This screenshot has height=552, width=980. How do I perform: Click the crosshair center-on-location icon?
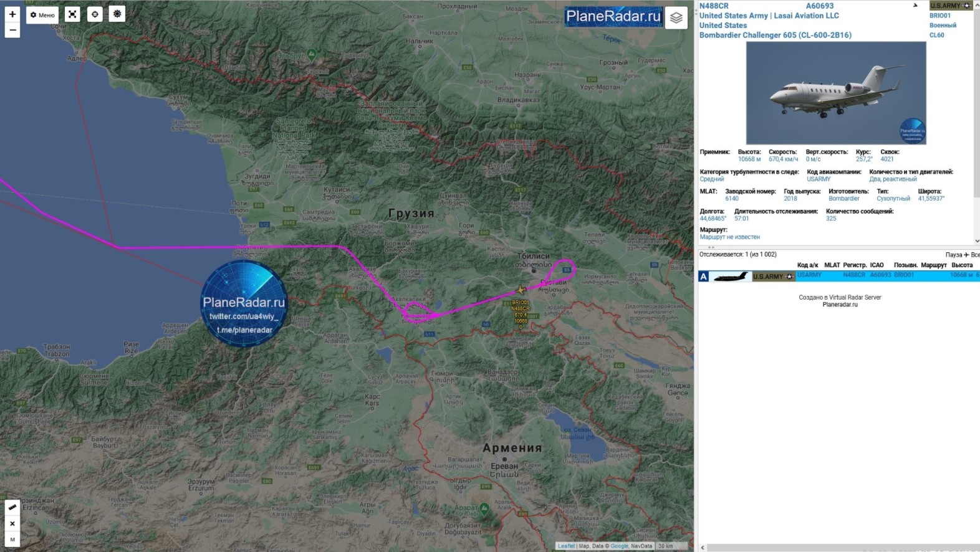click(x=95, y=14)
